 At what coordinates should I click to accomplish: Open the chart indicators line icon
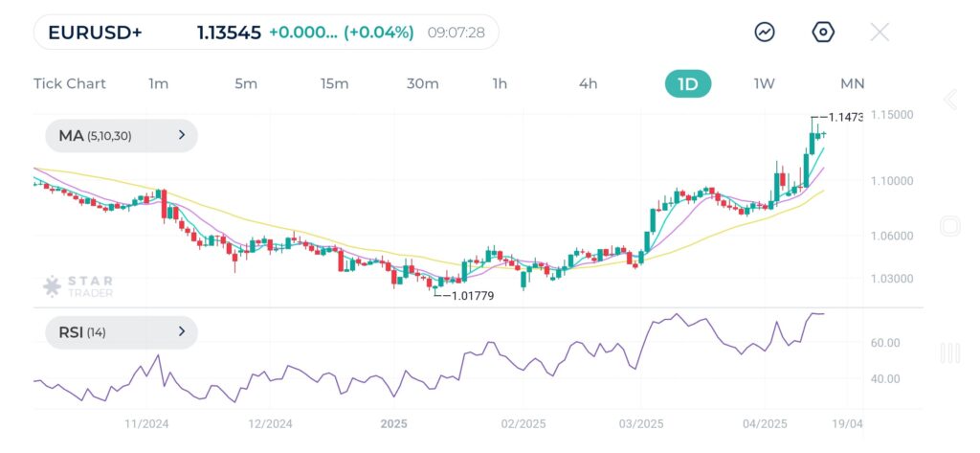765,33
